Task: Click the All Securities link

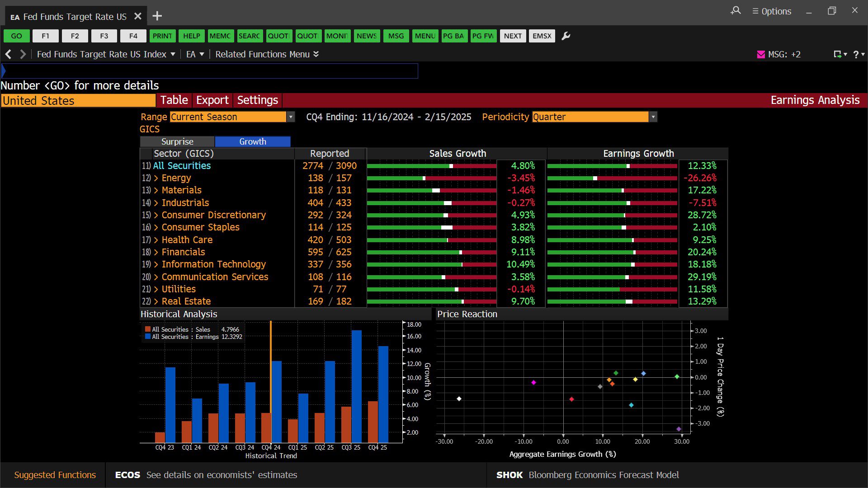Action: [x=182, y=166]
